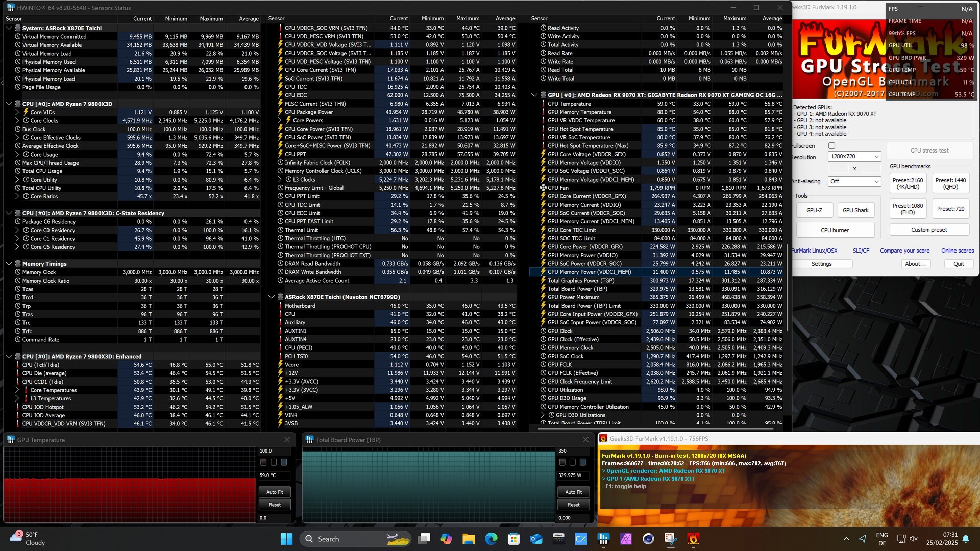Open Snipping Tool from the taskbar
980x551 pixels.
671,539
